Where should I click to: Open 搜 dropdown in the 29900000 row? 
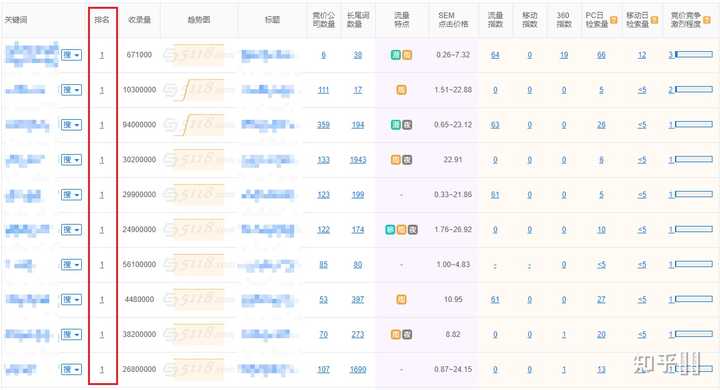[72, 195]
